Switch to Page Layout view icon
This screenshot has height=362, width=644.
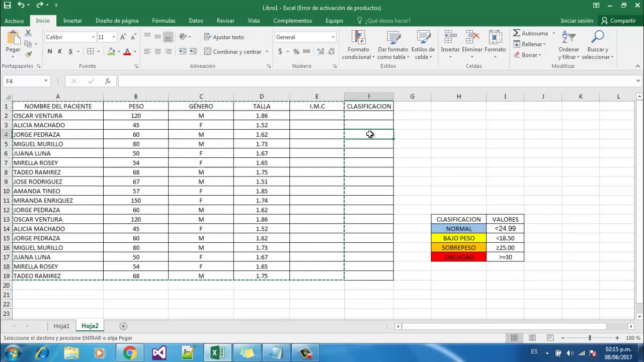(532, 338)
